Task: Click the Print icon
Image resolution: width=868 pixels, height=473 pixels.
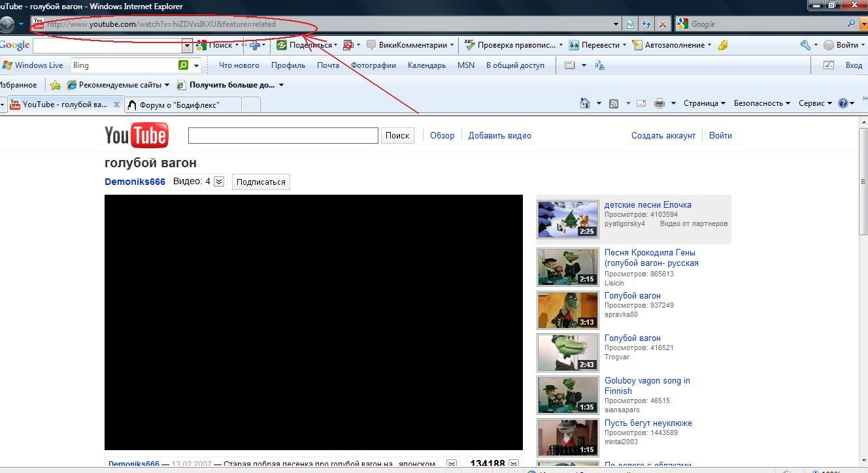Action: pyautogui.click(x=659, y=103)
